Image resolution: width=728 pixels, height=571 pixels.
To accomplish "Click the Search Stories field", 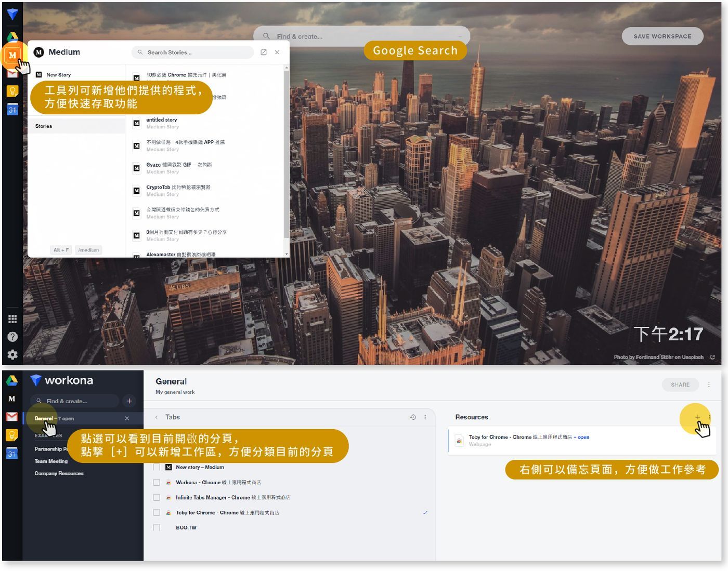I will 192,52.
